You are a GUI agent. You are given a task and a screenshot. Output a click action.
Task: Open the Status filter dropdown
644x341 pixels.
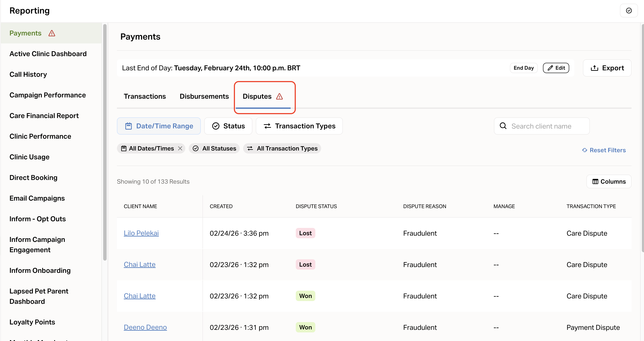pos(228,126)
